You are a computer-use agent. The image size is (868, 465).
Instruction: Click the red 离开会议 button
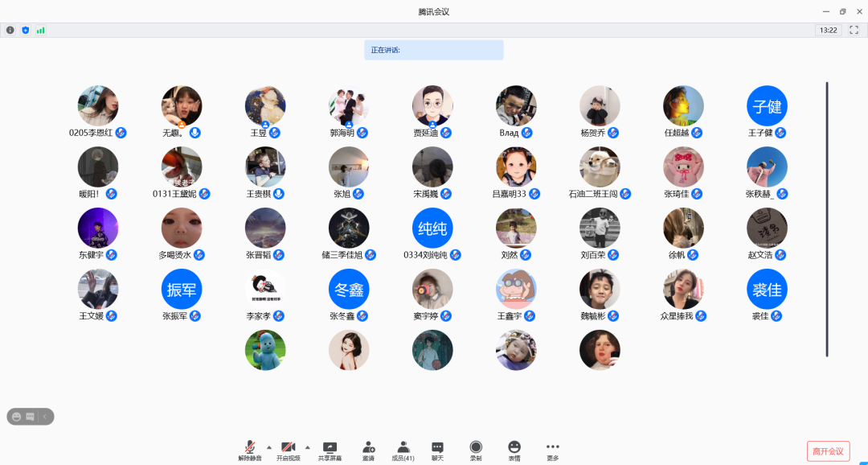pyautogui.click(x=828, y=451)
